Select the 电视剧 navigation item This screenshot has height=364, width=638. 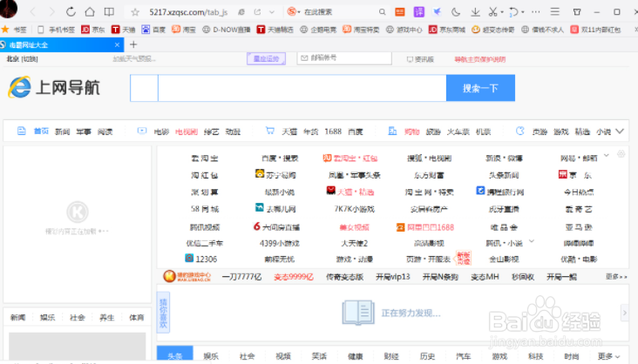pos(187,131)
